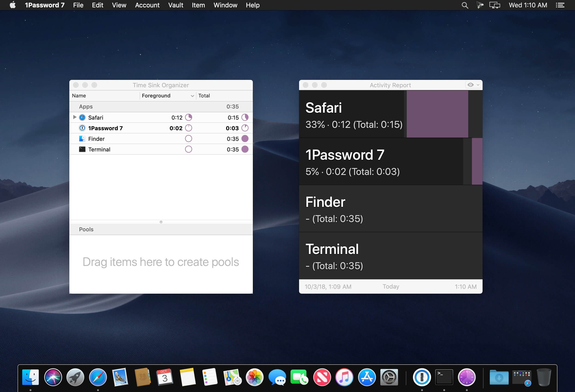Click the Time Sink clock icon in Dock
Viewport: 575px width, 392px height.
pos(467,377)
